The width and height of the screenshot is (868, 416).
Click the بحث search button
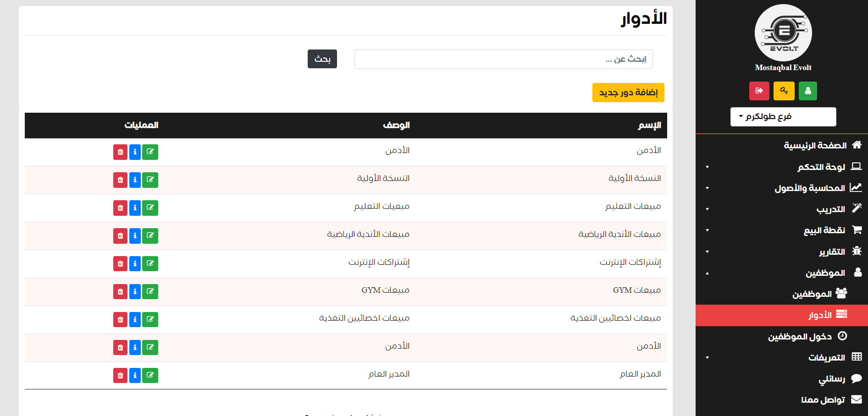(x=322, y=59)
